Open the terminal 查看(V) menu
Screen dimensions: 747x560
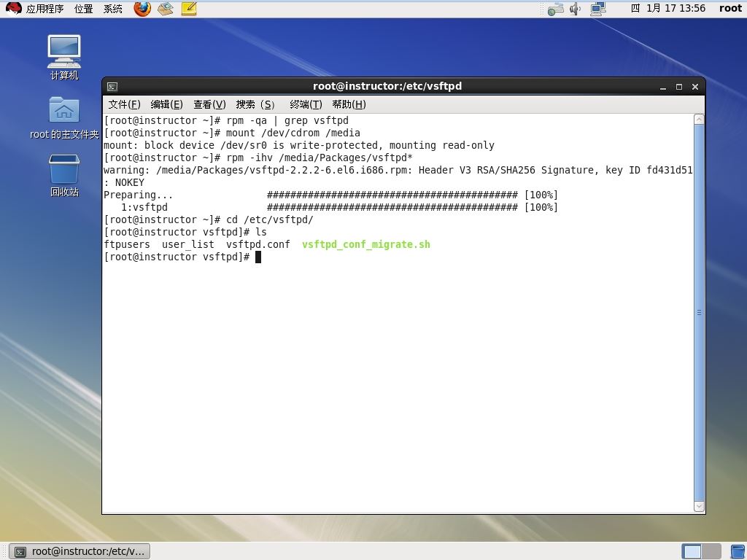click(209, 104)
